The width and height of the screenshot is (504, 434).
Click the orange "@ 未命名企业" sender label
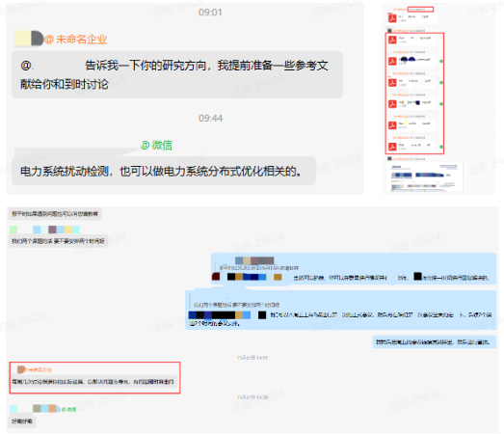pyautogui.click(x=76, y=40)
